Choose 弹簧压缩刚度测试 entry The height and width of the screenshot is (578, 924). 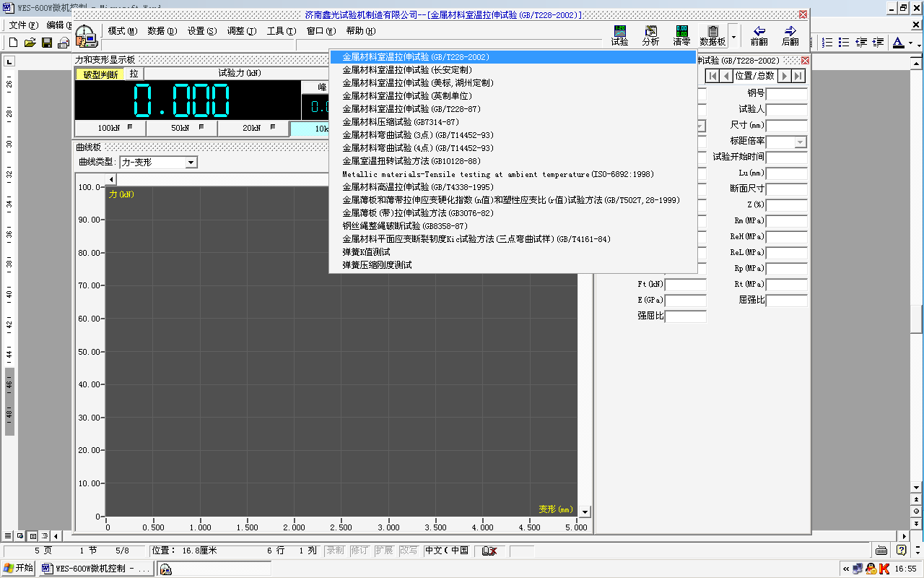click(x=513, y=265)
